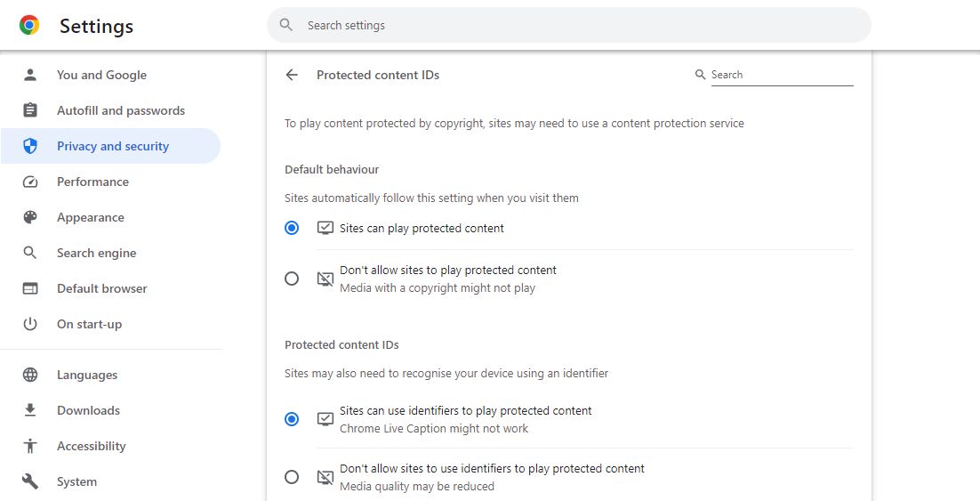Click the On start-up power icon
The height and width of the screenshot is (501, 980).
point(30,324)
